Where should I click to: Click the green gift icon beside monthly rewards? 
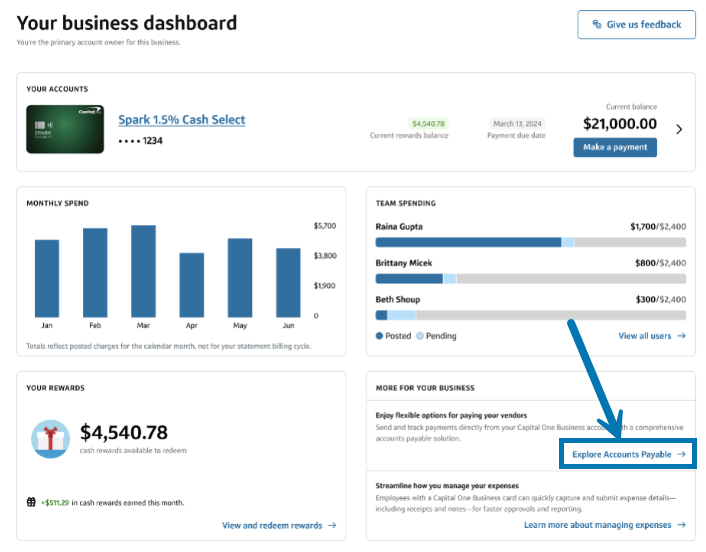pos(33,502)
